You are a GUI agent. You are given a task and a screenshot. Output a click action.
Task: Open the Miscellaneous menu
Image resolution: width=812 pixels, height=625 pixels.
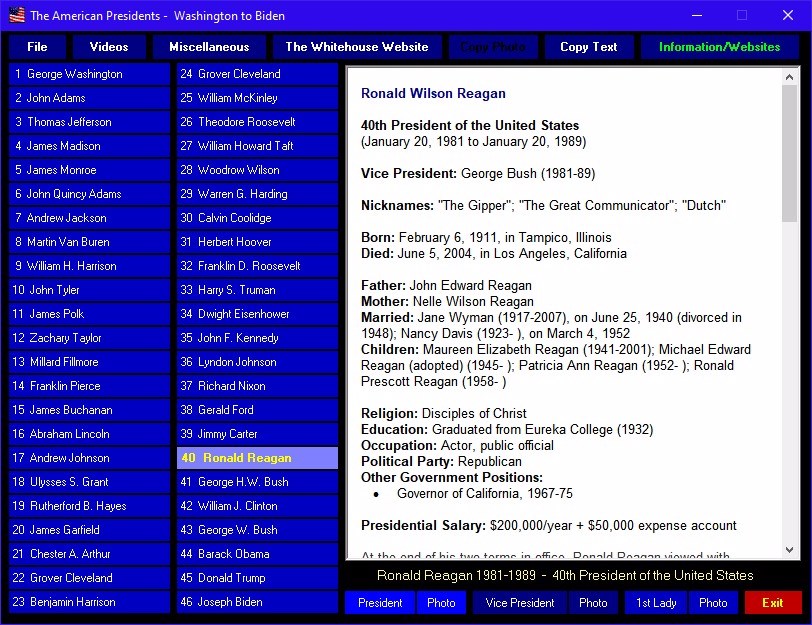(209, 47)
